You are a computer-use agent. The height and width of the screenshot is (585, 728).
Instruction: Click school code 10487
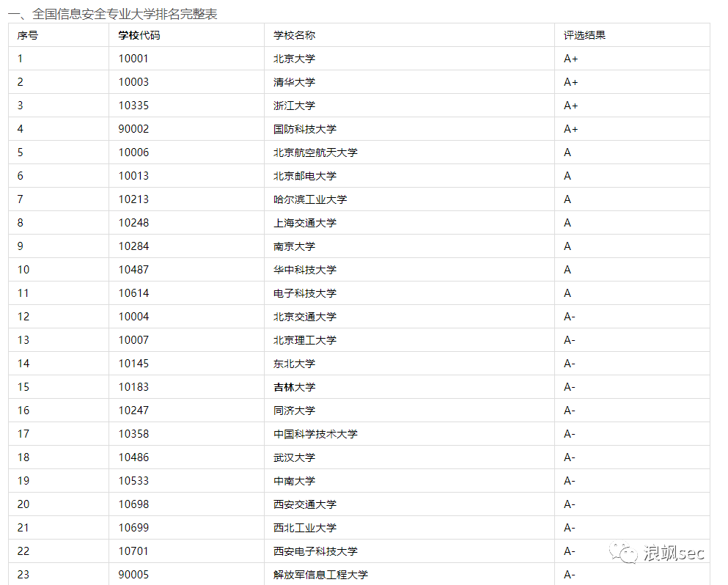pos(133,270)
